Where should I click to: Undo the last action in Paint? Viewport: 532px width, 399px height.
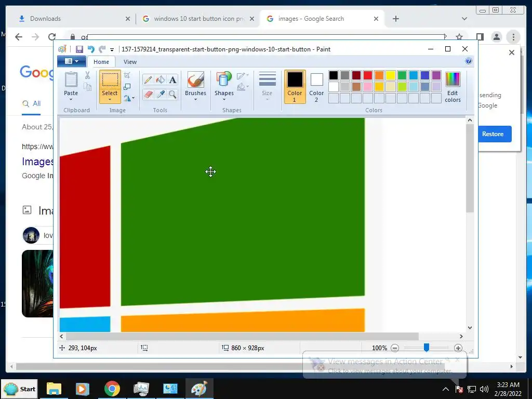click(x=91, y=49)
